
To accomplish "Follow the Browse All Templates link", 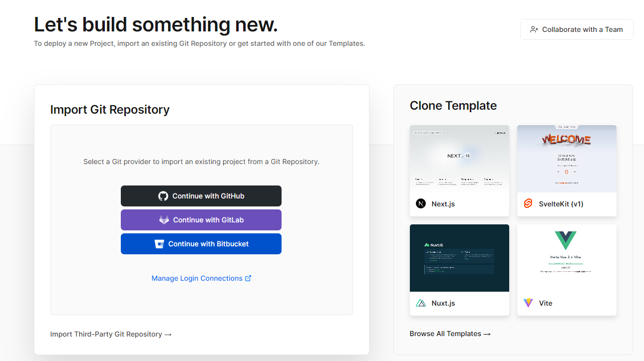I will point(450,334).
